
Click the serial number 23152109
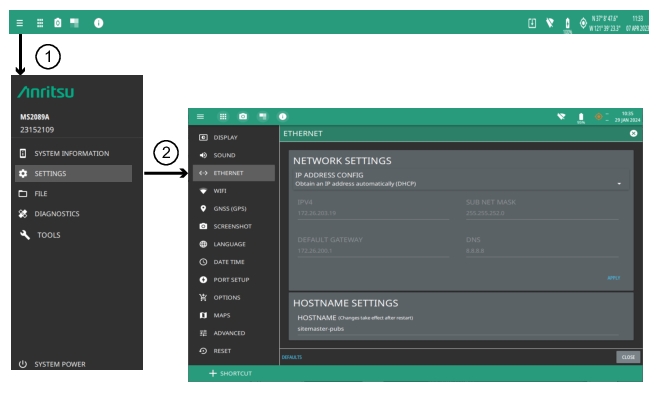click(x=37, y=130)
